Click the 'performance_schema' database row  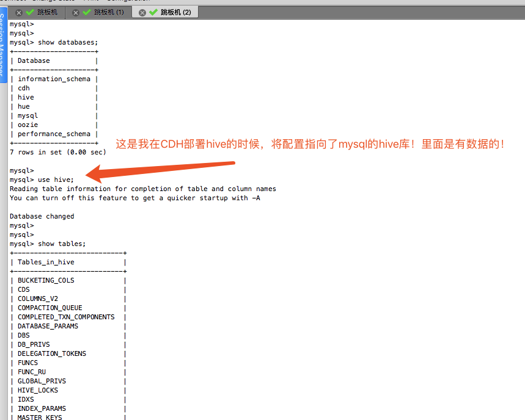click(x=54, y=134)
